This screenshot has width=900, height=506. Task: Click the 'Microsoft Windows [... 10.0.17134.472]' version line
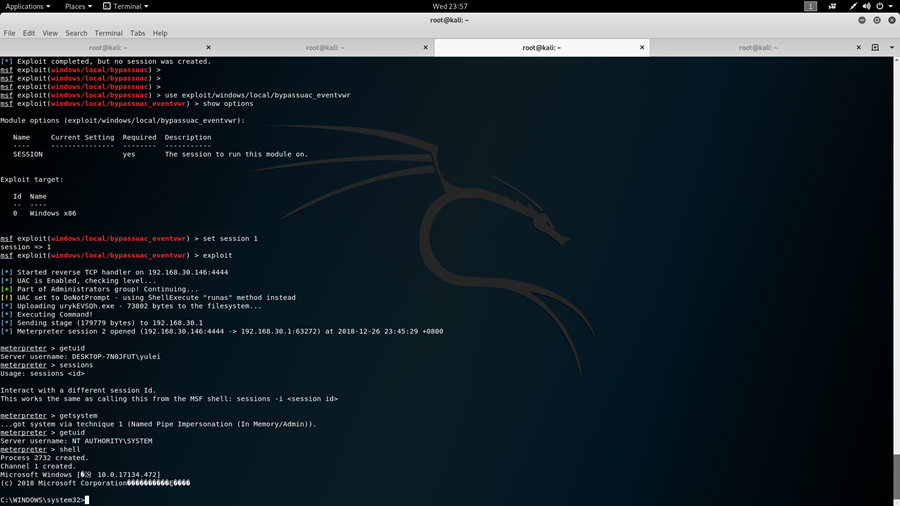tap(80, 475)
